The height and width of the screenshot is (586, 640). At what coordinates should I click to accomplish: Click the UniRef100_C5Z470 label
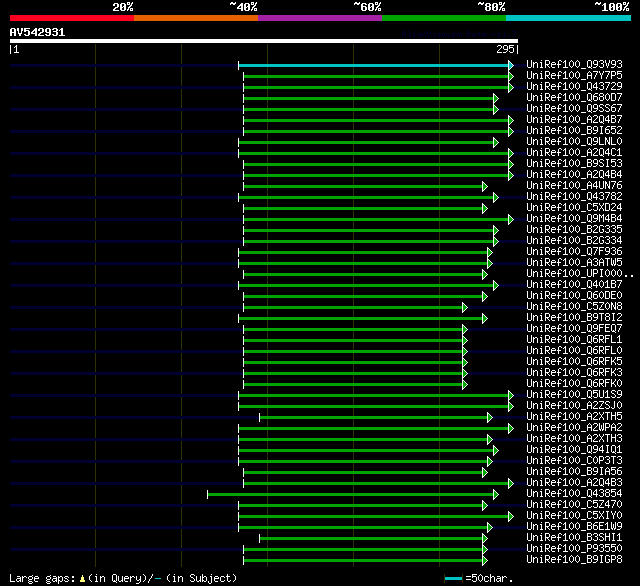coord(574,505)
